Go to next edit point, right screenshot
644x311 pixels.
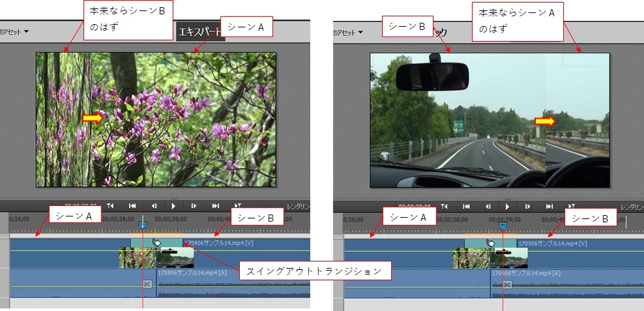(549, 206)
